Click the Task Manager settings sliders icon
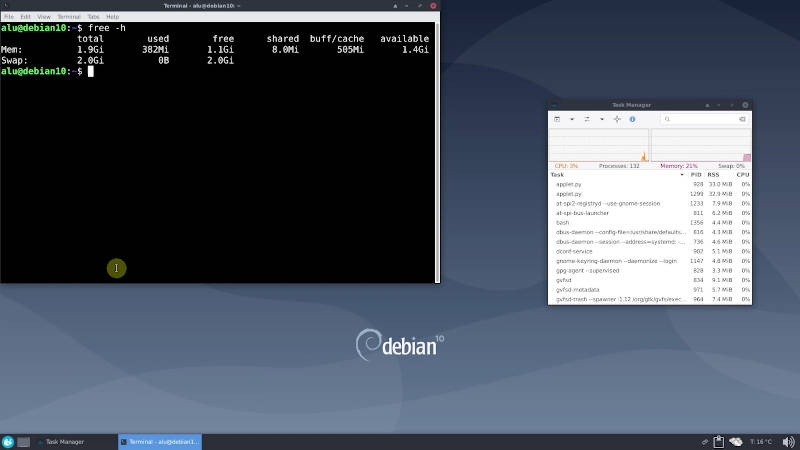The height and width of the screenshot is (450, 800). tap(587, 119)
